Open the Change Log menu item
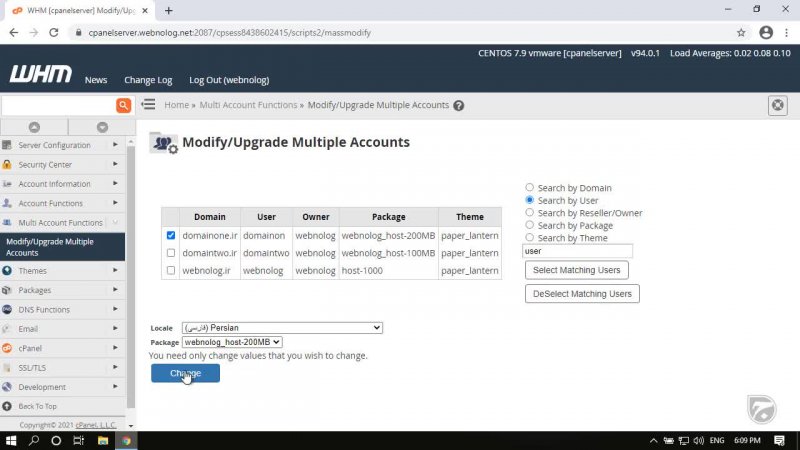This screenshot has width=800, height=450. (x=148, y=80)
